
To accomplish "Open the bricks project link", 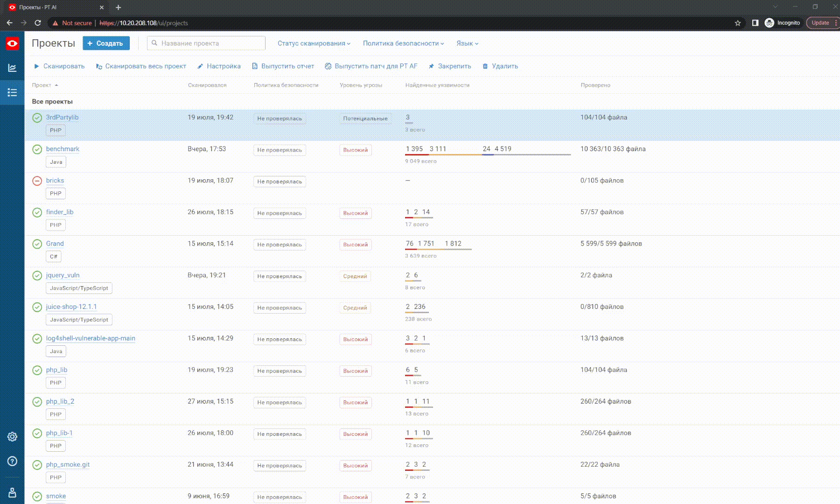I will (55, 181).
